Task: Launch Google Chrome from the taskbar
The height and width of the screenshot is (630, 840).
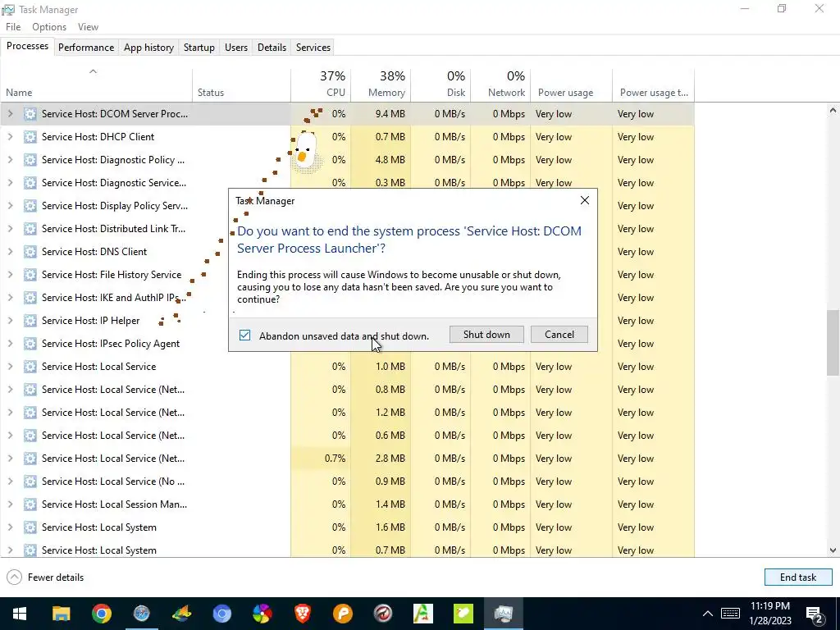Action: 101,614
